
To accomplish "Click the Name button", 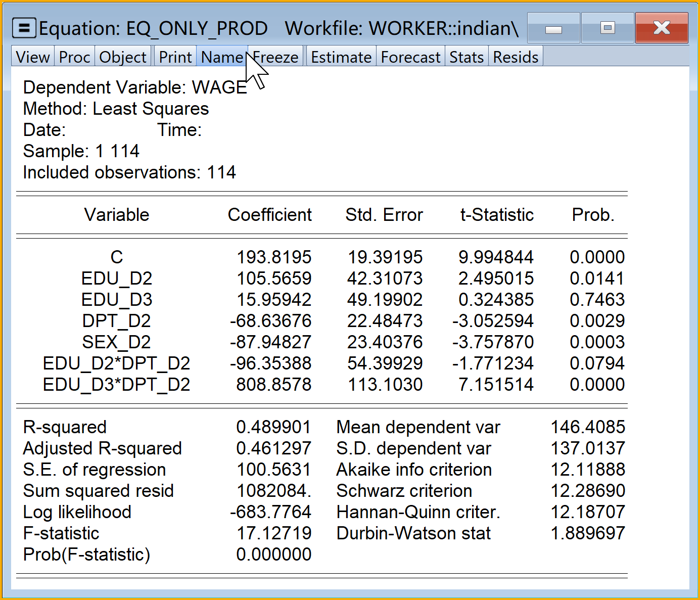I will point(222,57).
